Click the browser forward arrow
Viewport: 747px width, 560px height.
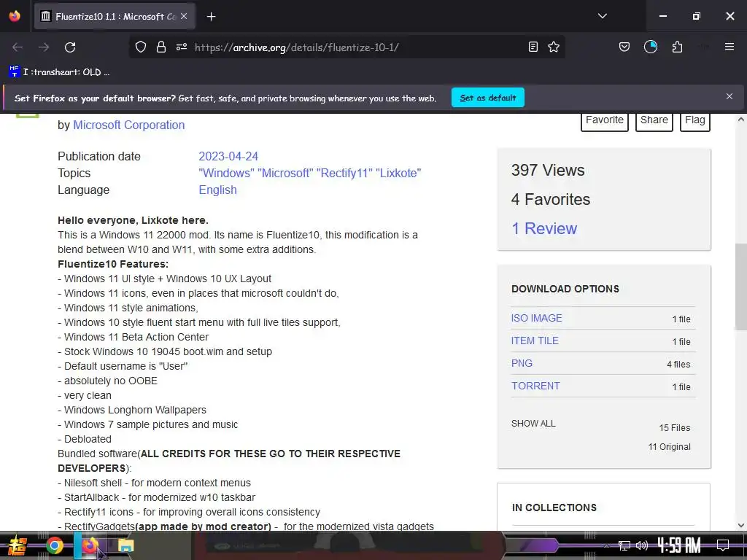pyautogui.click(x=44, y=47)
